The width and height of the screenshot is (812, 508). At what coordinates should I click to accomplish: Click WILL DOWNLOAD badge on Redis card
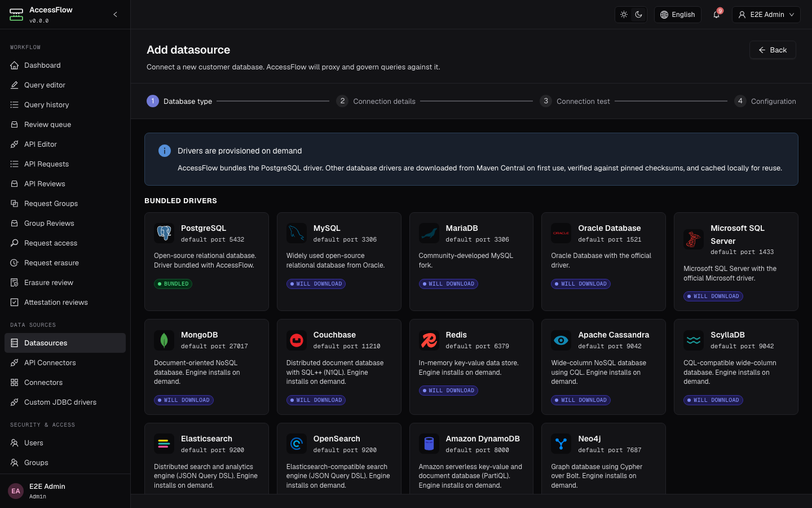(x=448, y=391)
